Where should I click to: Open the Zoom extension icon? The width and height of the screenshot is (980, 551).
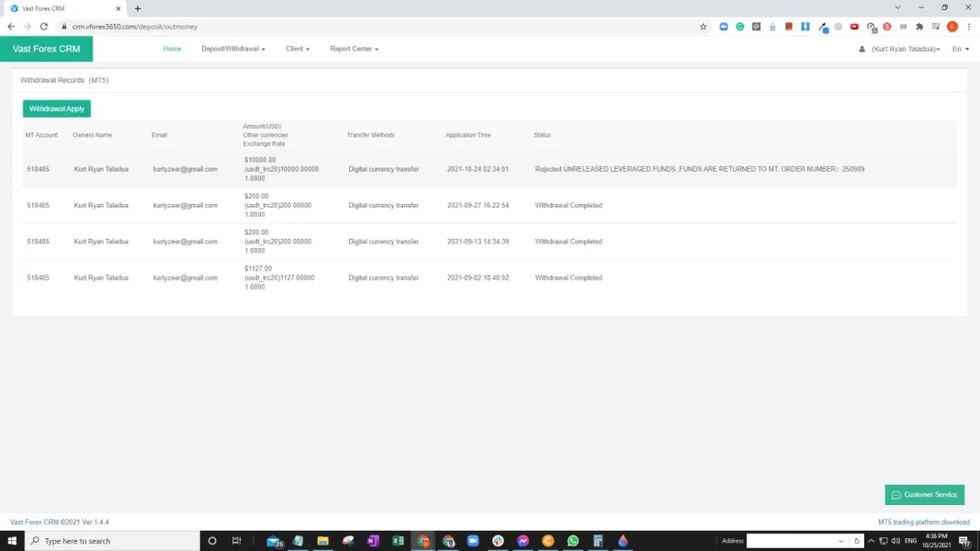point(724,27)
